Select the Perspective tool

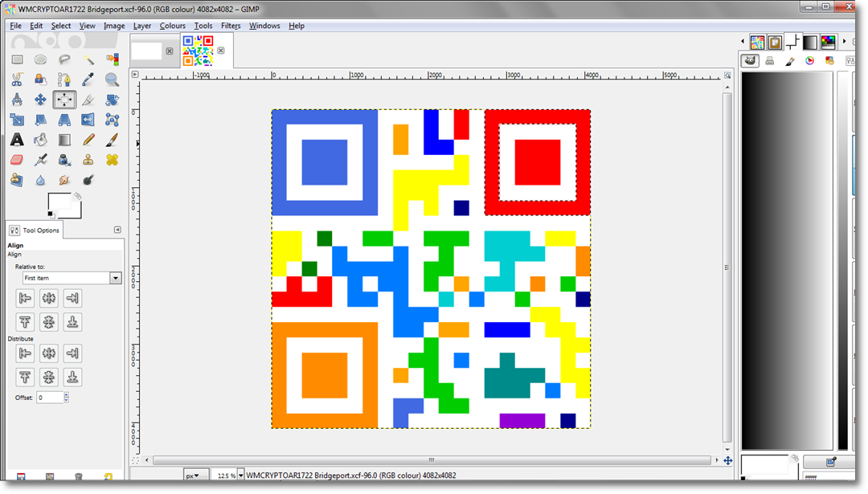[x=64, y=120]
